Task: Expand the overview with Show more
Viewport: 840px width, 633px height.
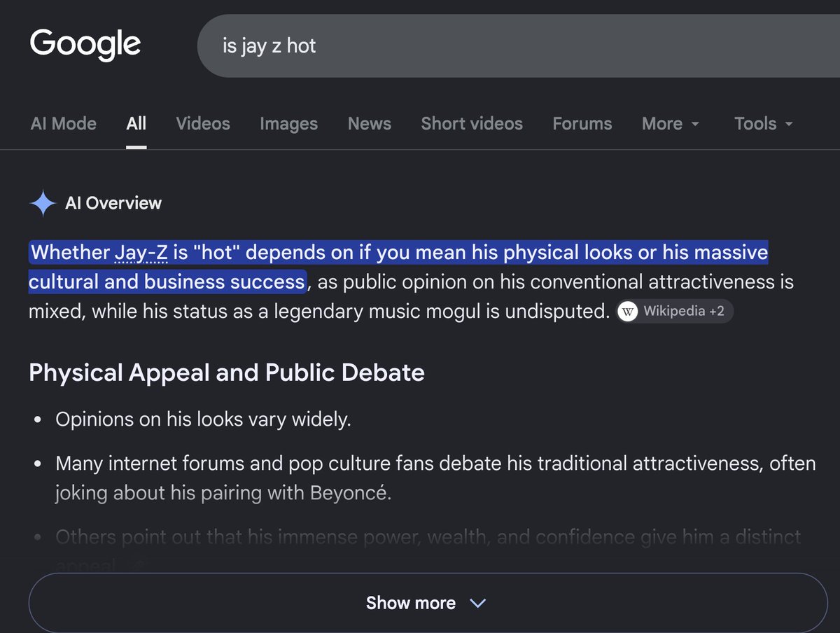Action: coord(427,603)
